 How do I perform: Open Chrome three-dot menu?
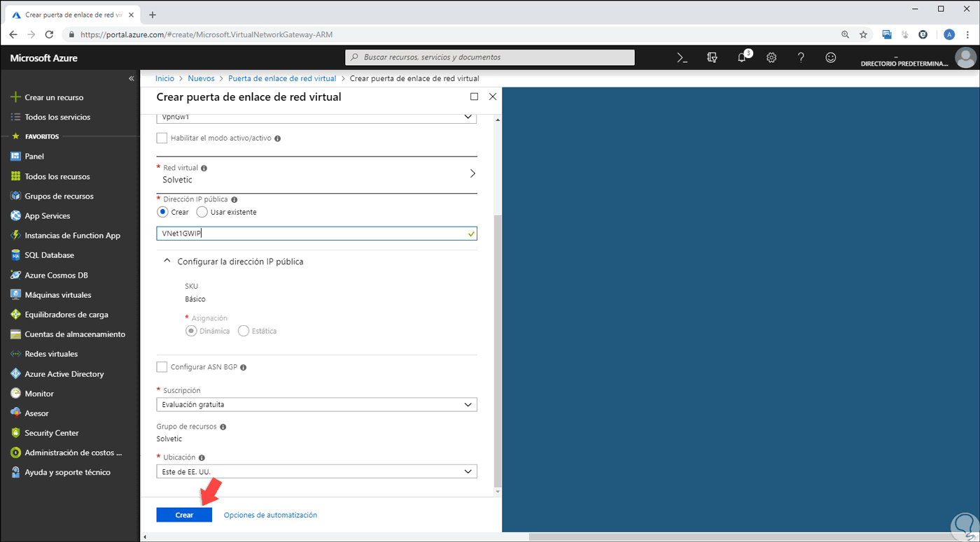pos(968,34)
